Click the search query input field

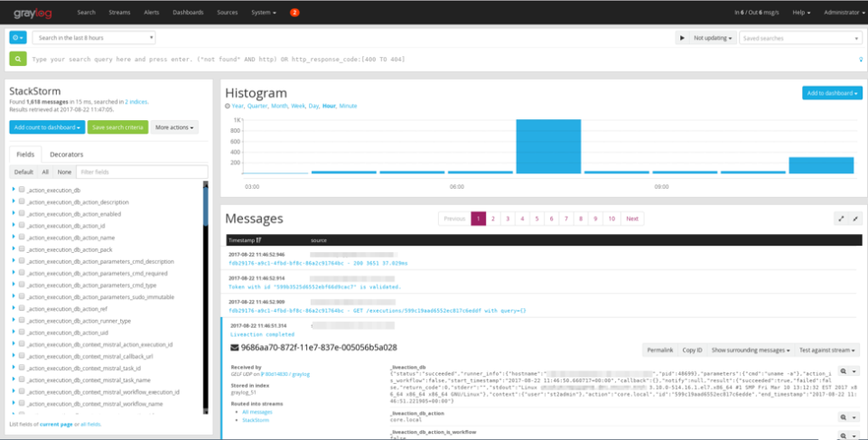[x=443, y=59]
